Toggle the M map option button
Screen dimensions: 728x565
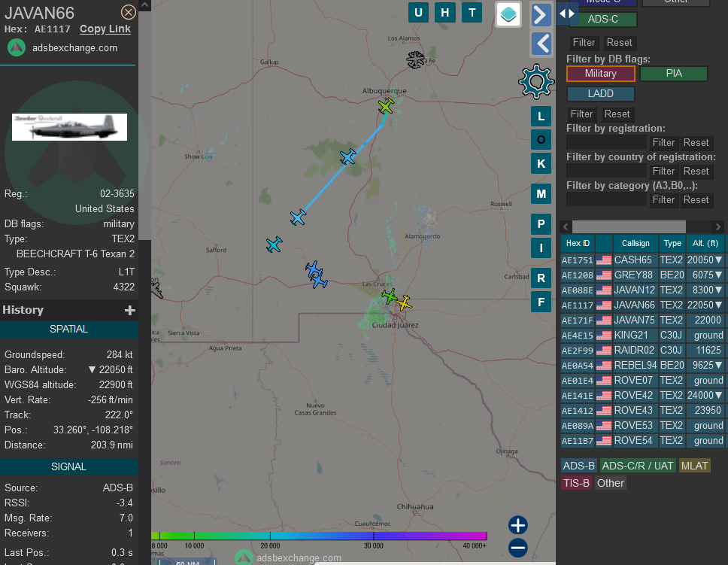tap(541, 194)
